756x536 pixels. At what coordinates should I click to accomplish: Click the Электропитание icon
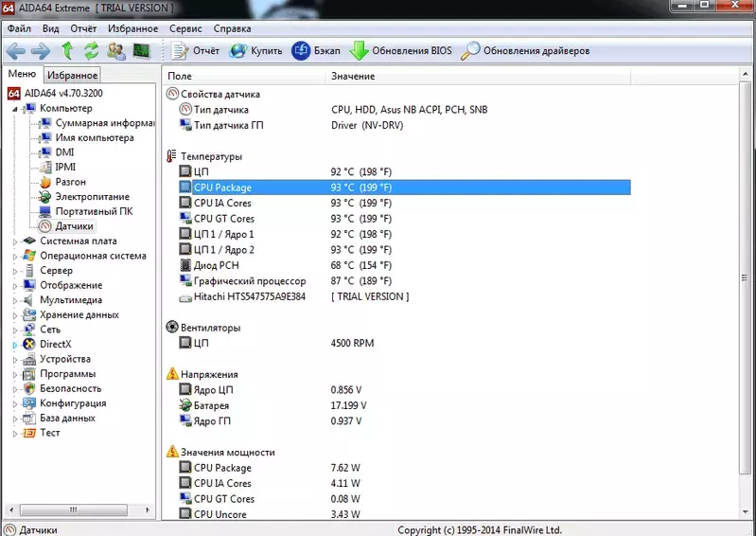(x=45, y=197)
